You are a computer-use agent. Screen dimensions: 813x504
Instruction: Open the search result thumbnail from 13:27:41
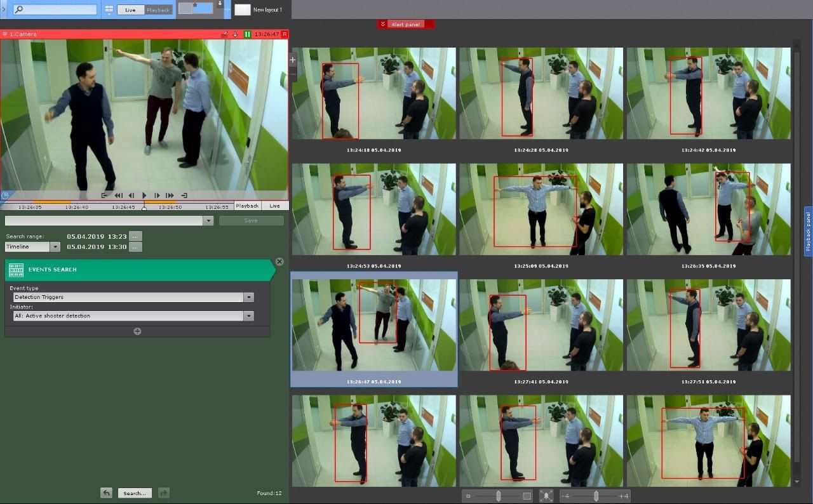coord(541,325)
